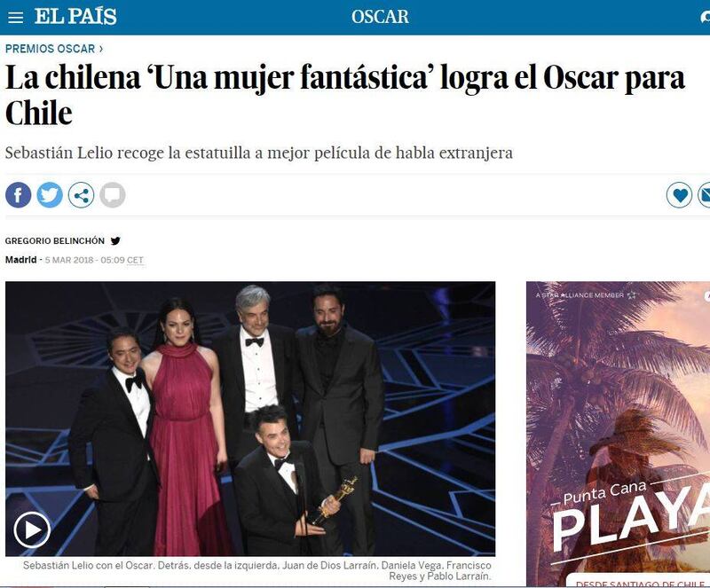Click the DESDE SANTIAGO DE CHILE ad button

[x=637, y=583]
